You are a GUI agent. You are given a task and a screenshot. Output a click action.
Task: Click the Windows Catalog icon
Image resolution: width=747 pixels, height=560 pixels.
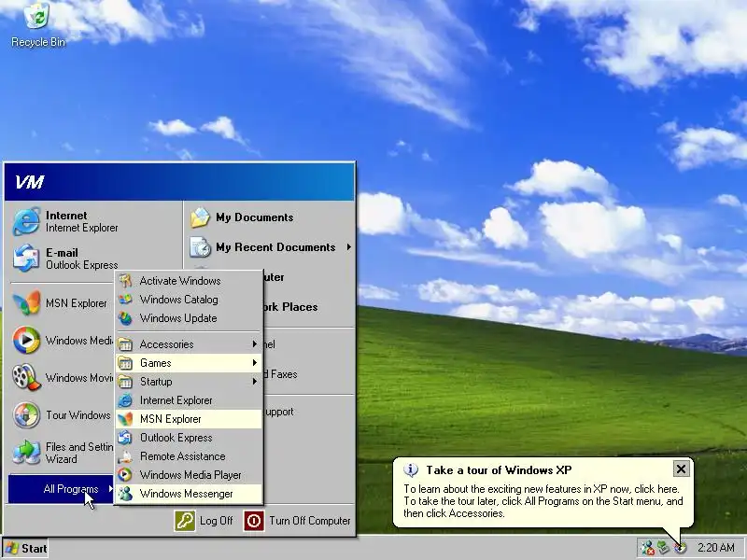click(x=125, y=300)
